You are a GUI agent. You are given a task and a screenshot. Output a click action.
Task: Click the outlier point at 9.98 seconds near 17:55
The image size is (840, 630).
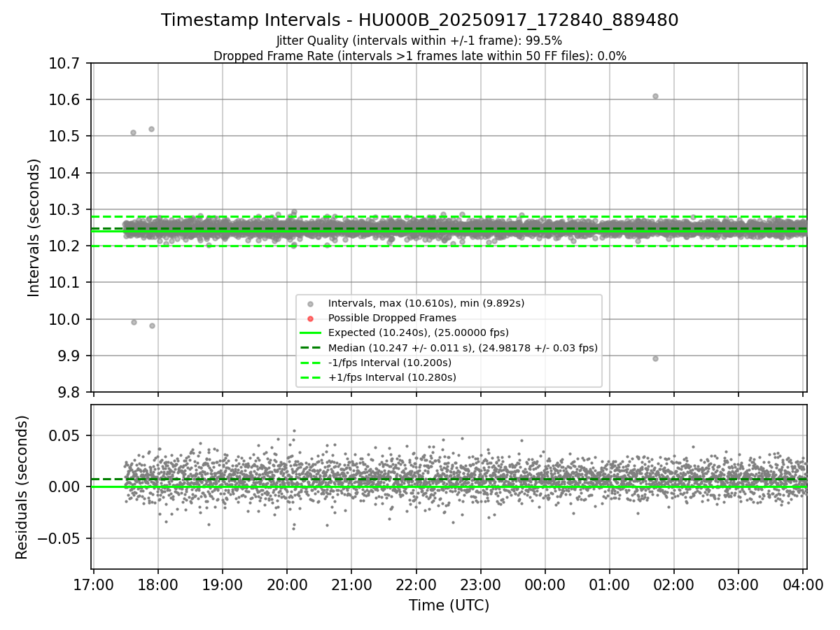(152, 325)
